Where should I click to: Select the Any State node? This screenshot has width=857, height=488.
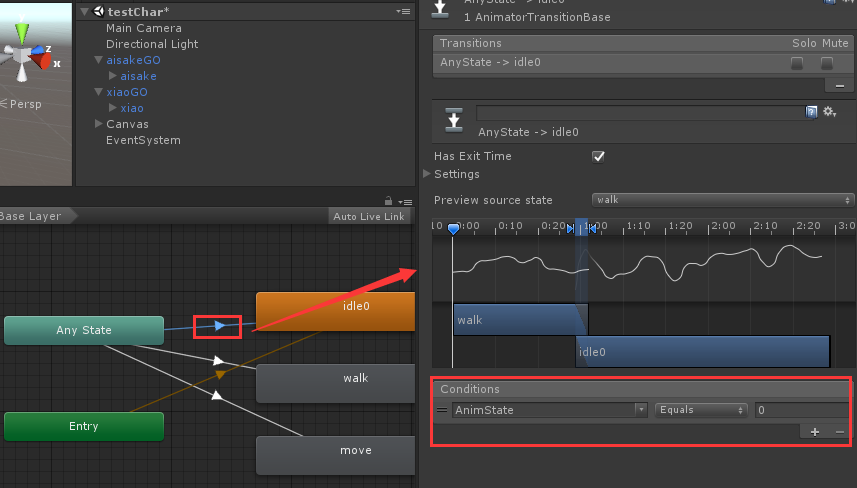(84, 330)
